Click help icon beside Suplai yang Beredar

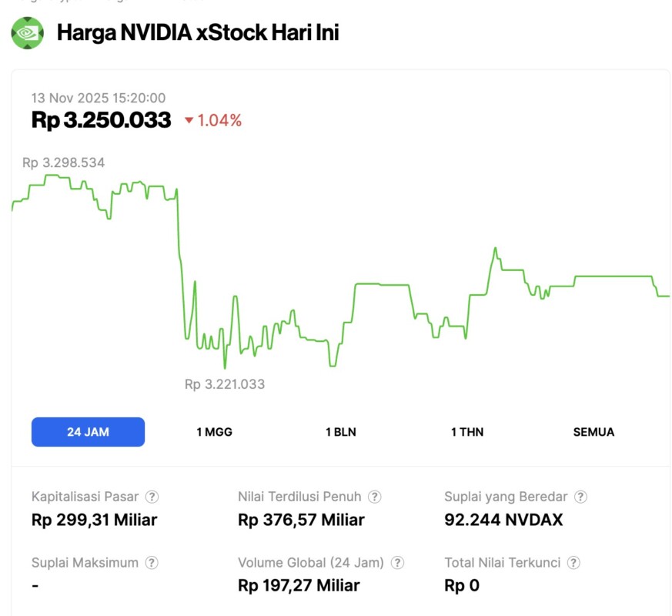[x=581, y=497]
